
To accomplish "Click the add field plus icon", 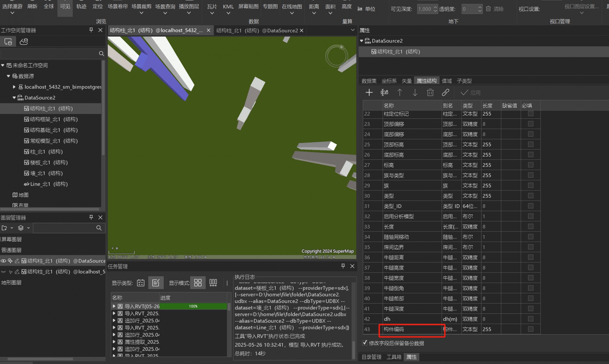I will tap(369, 93).
